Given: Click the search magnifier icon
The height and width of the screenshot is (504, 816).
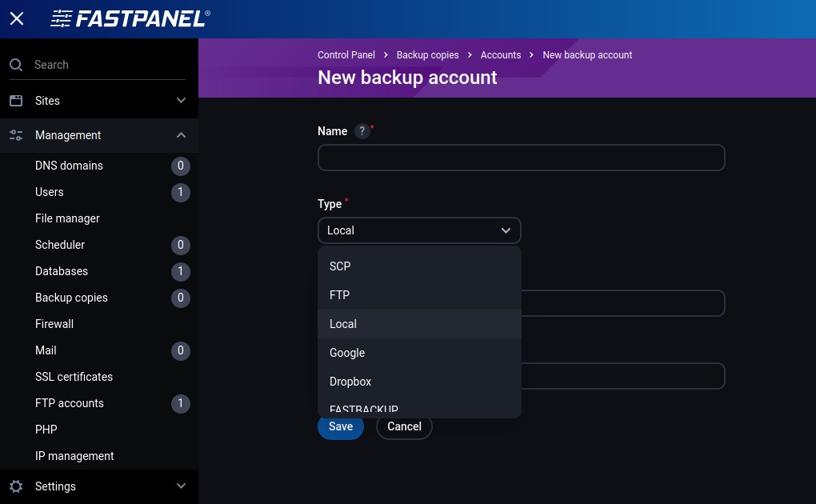Looking at the screenshot, I should (16, 65).
